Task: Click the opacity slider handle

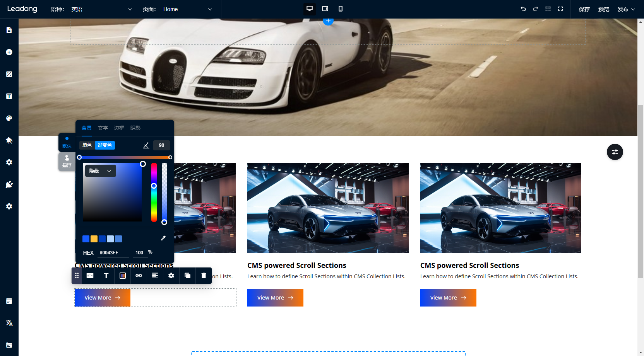Action: [x=164, y=222]
